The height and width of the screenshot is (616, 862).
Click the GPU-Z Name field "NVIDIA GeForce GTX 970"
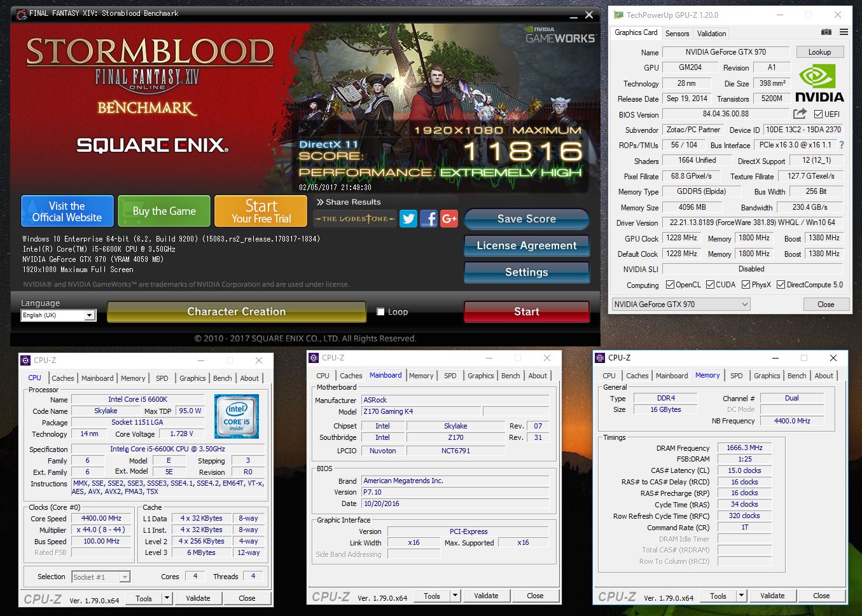click(725, 52)
